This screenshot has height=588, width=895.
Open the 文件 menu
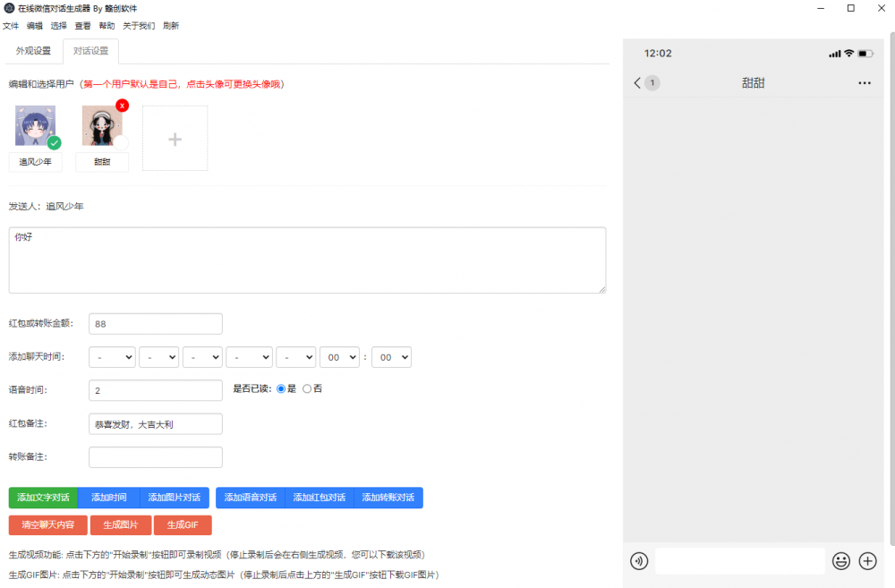[x=10, y=26]
